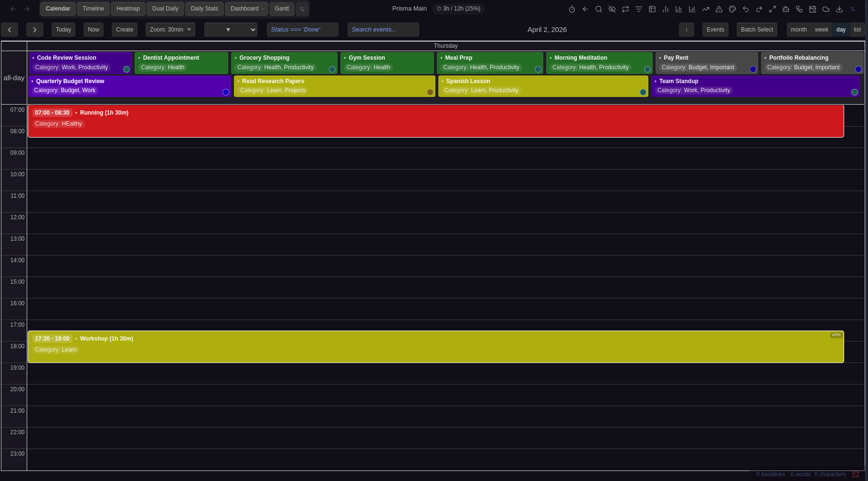The height and width of the screenshot is (481, 868).
Task: Click the Batch Select button
Action: pos(756,29)
